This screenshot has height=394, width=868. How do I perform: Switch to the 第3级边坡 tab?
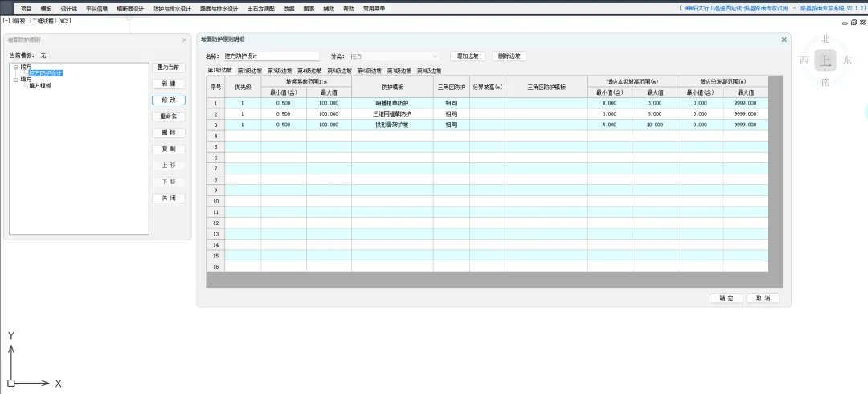coord(280,71)
